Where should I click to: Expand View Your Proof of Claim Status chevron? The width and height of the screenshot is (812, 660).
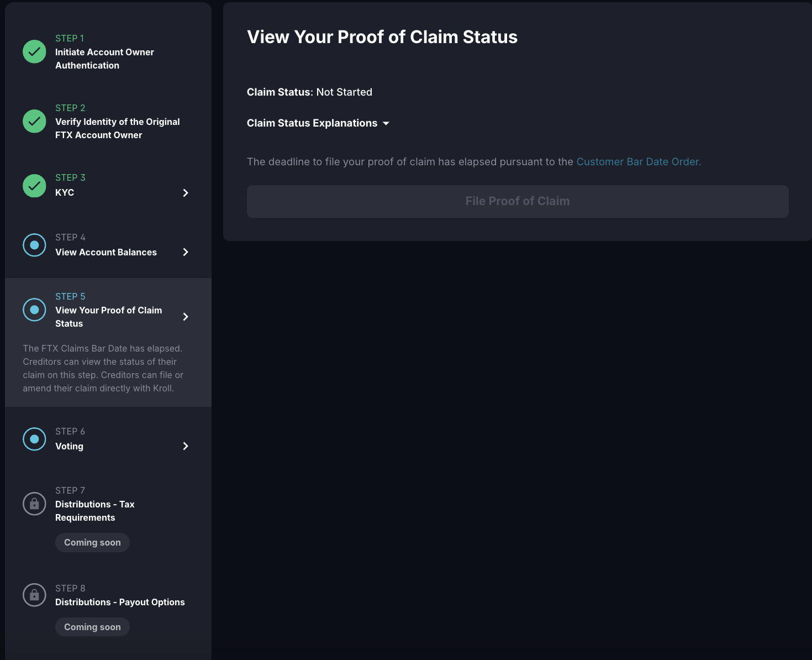pyautogui.click(x=186, y=316)
